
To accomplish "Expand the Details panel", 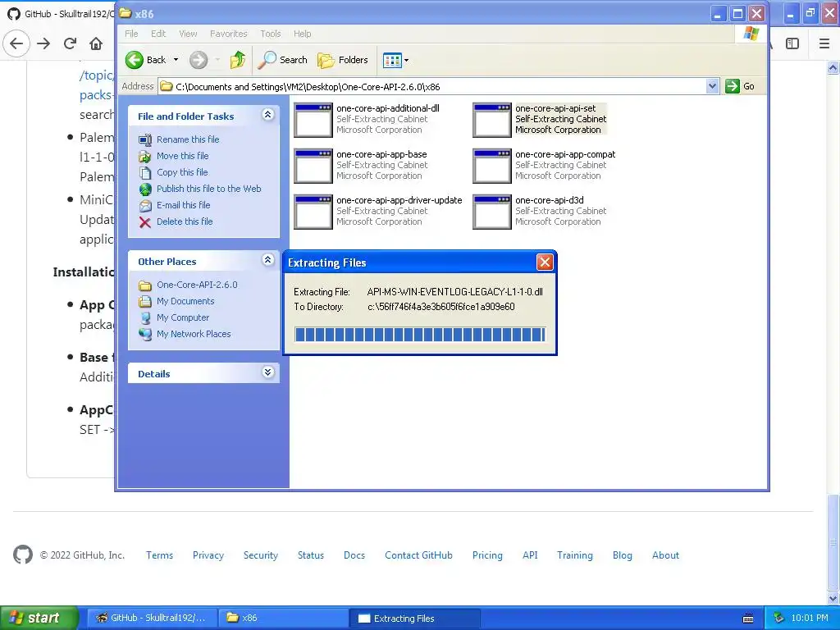I will 268,372.
